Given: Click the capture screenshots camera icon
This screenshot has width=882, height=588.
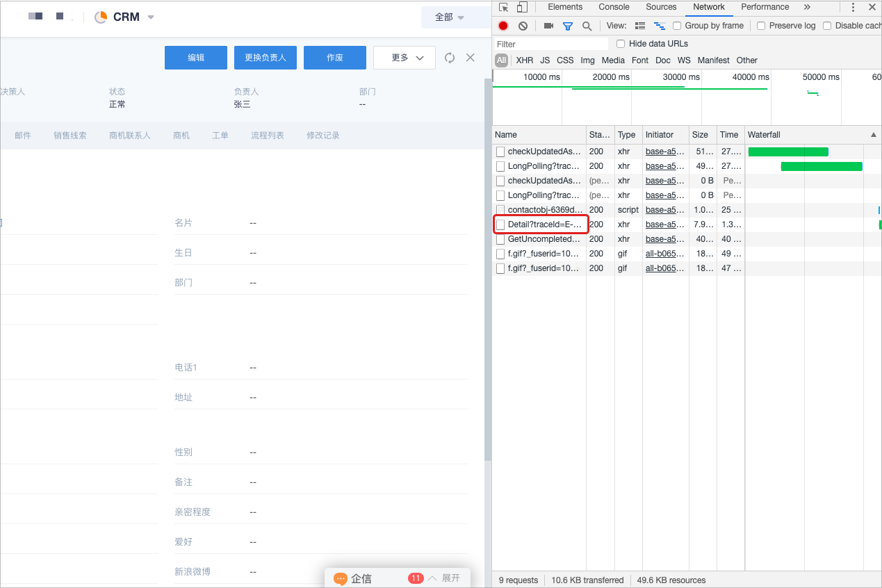Looking at the screenshot, I should click(548, 26).
